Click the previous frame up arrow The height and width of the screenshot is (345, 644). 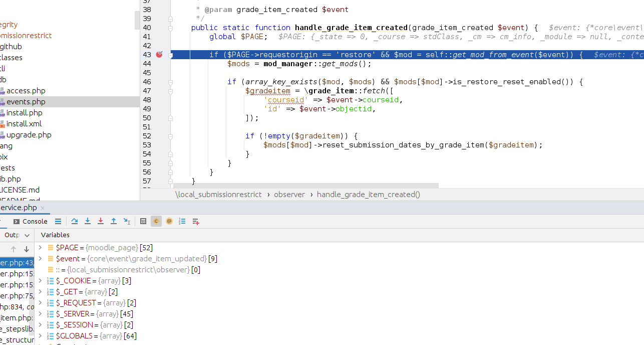[14, 249]
